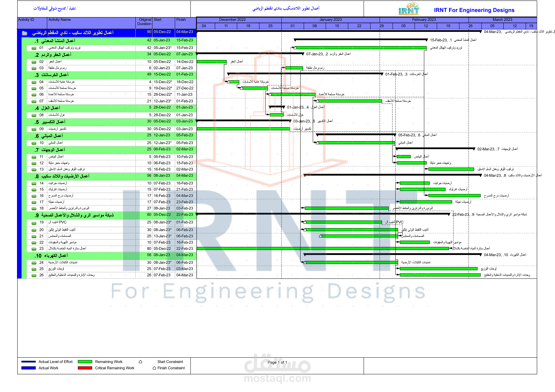
Task: Sort by the Original Duration column header
Action: click(144, 23)
